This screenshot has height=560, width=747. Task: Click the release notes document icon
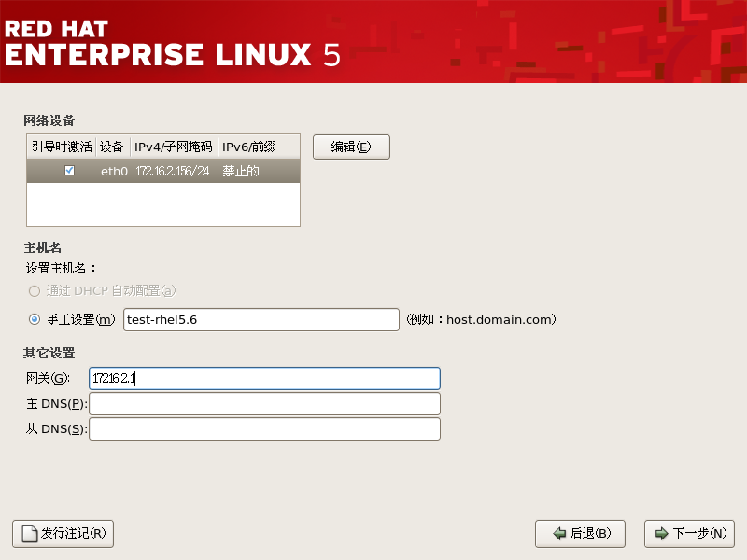pyautogui.click(x=30, y=534)
